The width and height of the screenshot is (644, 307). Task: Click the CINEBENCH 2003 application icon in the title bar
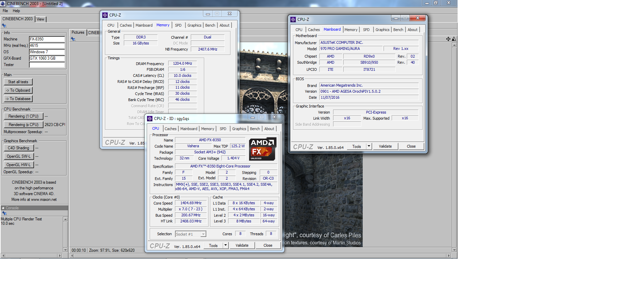pos(3,3)
